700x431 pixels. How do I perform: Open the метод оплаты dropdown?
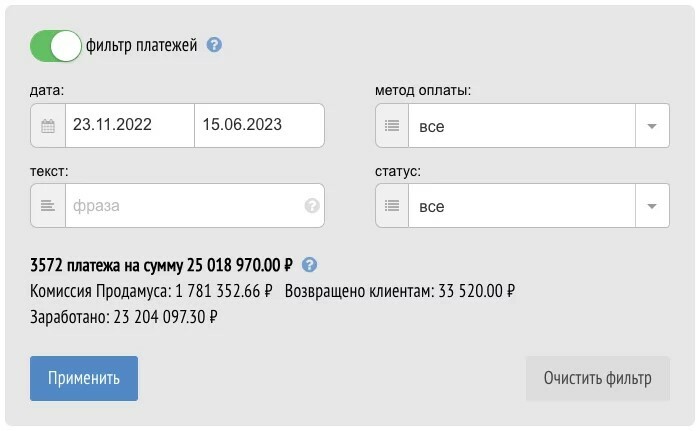point(521,127)
